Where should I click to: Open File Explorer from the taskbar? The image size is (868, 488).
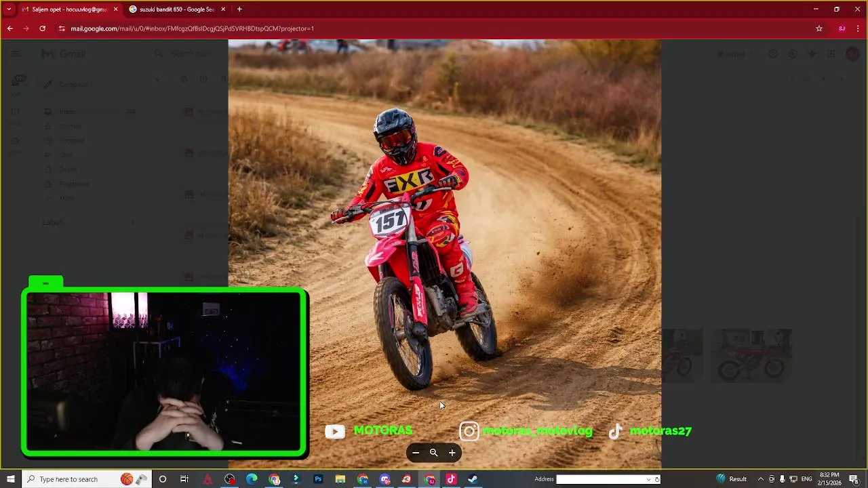click(340, 479)
